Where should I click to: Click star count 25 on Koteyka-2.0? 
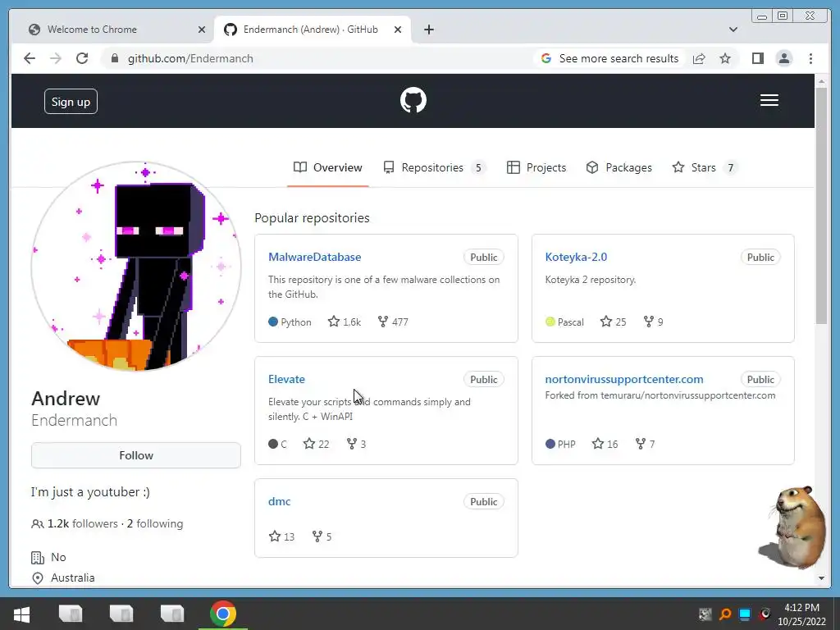click(614, 322)
